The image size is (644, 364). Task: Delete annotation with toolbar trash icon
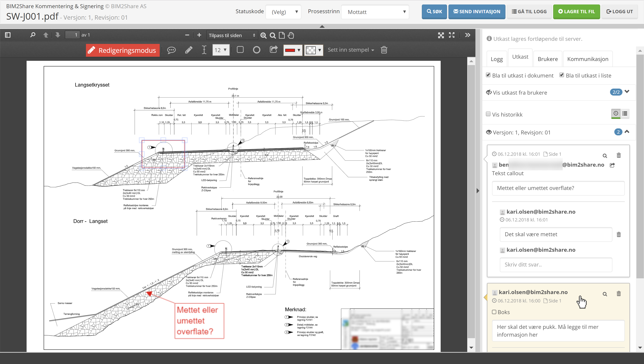pyautogui.click(x=384, y=50)
